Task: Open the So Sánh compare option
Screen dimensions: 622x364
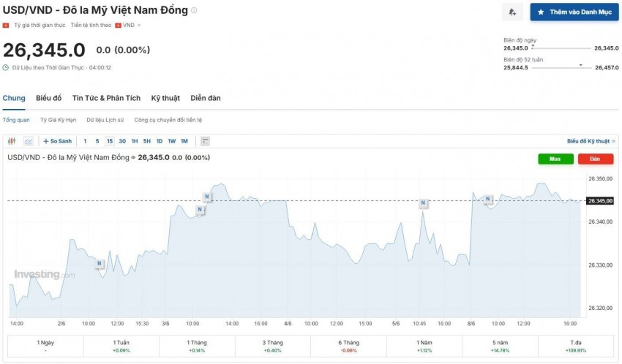Action: [x=58, y=141]
